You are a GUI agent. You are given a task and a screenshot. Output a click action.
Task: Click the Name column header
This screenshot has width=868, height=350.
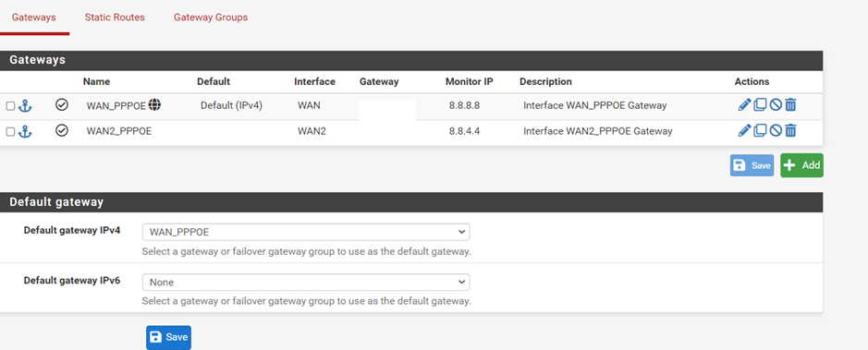97,81
